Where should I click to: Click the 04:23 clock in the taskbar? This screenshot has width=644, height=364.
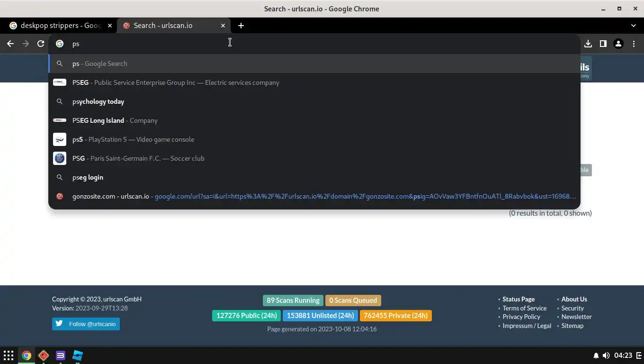point(623,355)
